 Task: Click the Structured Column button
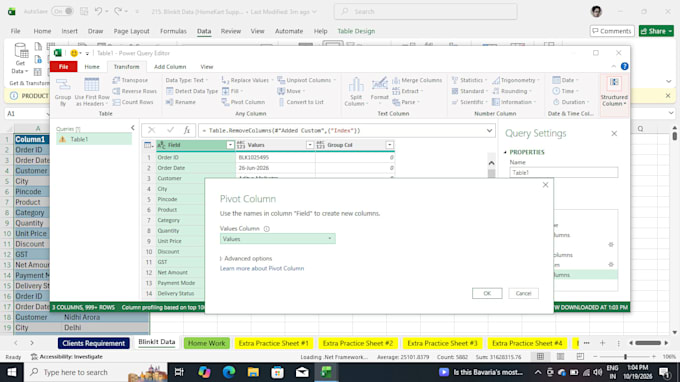[x=614, y=92]
